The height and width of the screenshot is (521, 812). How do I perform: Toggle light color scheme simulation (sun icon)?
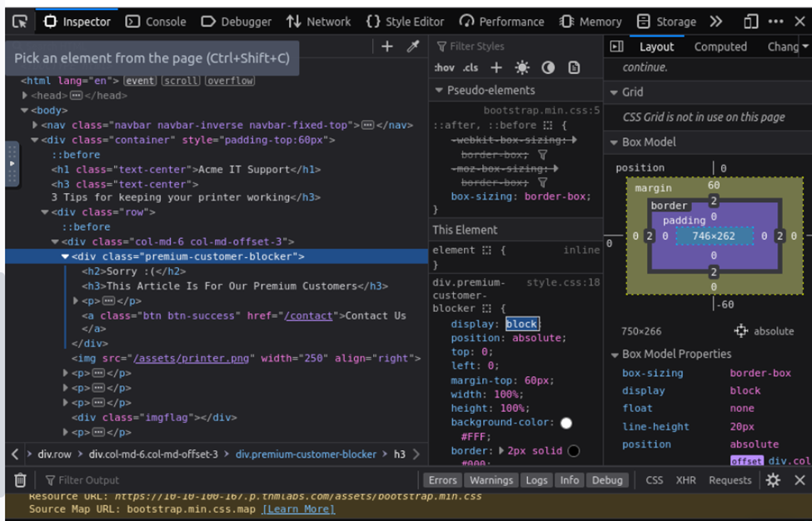pyautogui.click(x=522, y=67)
